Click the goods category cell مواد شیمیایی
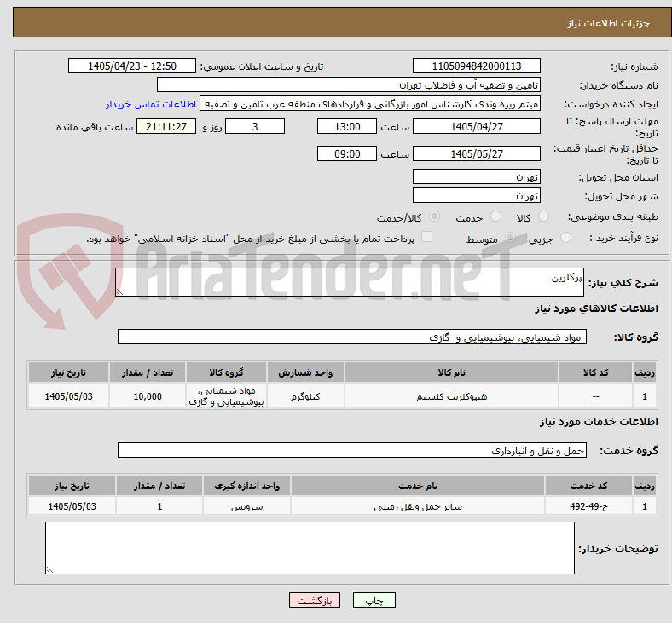The height and width of the screenshot is (623, 672). 226,396
